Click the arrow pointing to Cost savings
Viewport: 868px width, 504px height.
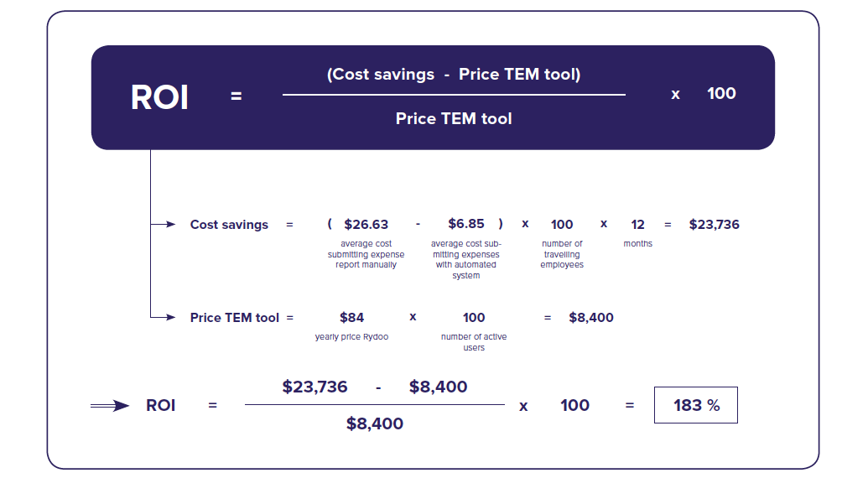coord(164,224)
